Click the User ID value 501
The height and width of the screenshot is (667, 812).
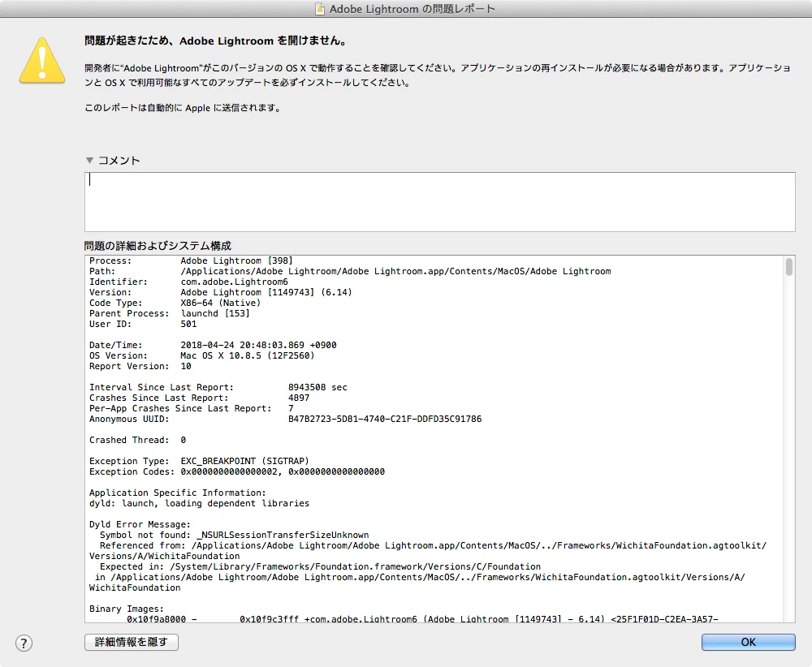[188, 324]
